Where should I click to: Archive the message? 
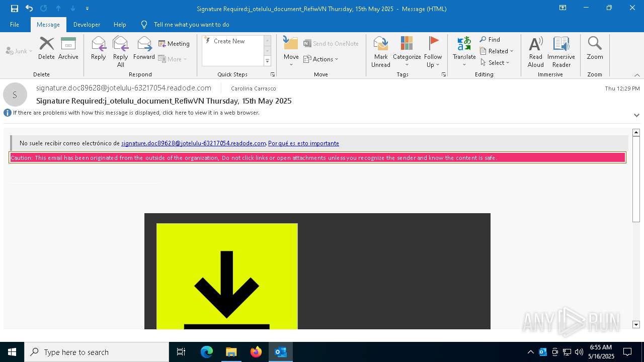(x=68, y=48)
